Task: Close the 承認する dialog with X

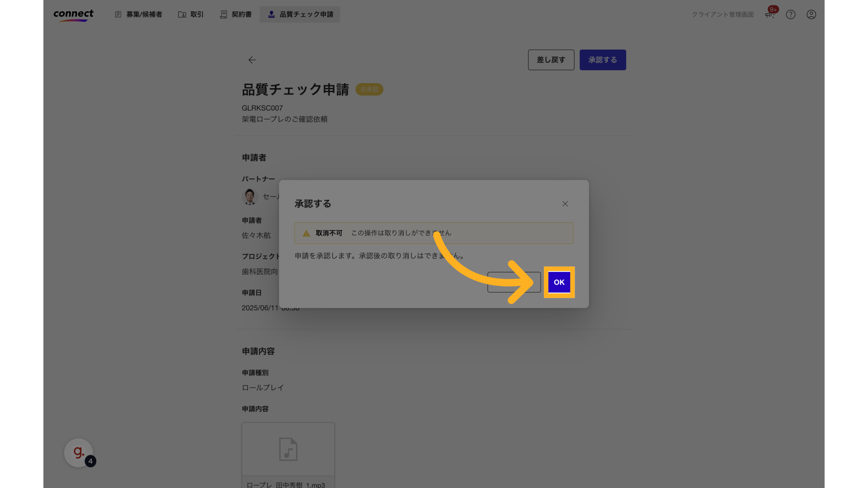Action: (565, 204)
